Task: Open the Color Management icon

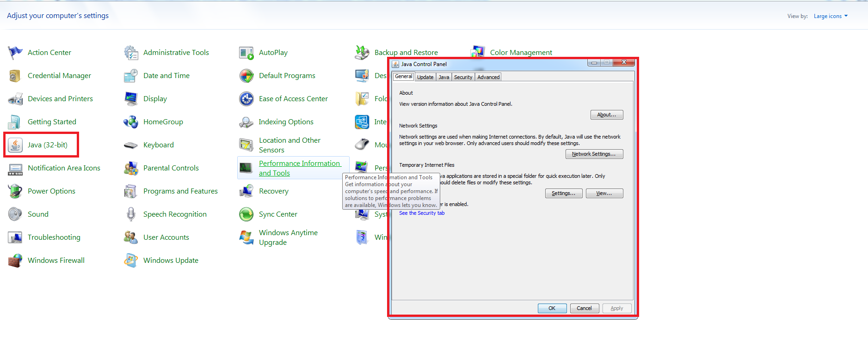Action: 478,52
